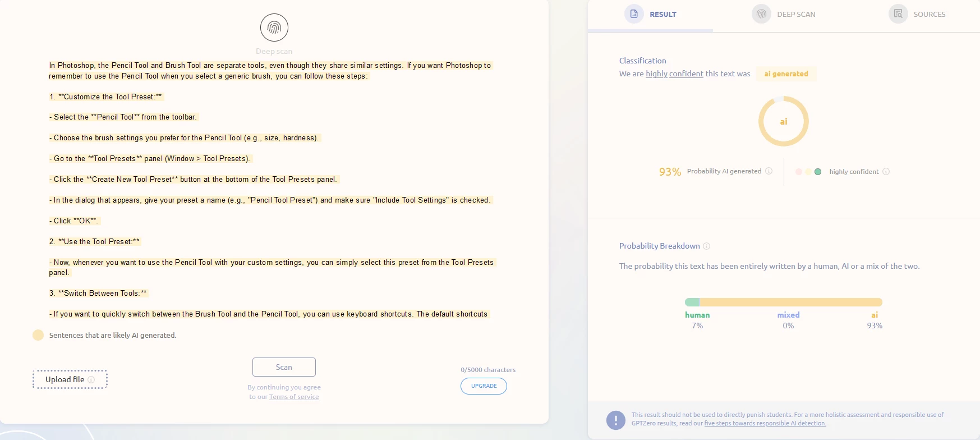Viewport: 980px width, 440px height.
Task: Click the exclamation warning icon in disclaimer
Action: point(616,420)
